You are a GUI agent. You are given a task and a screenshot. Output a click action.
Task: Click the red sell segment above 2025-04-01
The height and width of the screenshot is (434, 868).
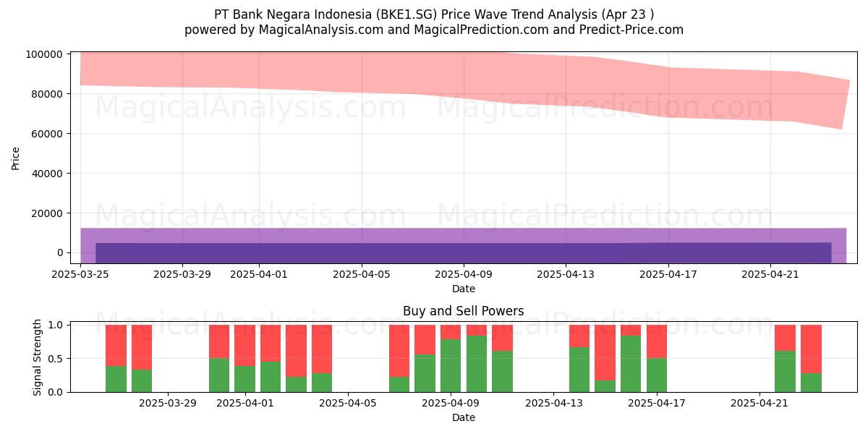click(x=244, y=345)
